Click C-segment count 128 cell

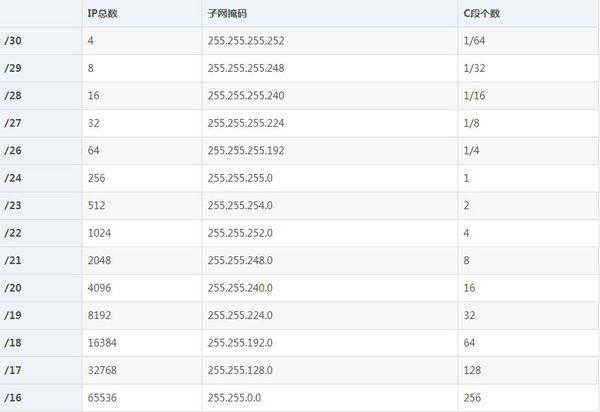(x=472, y=370)
